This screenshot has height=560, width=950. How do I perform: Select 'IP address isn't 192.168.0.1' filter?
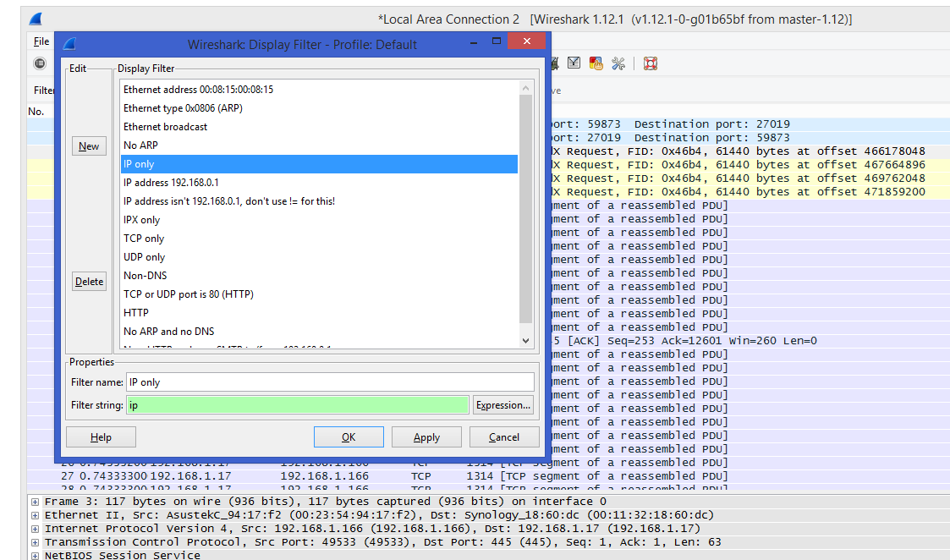pos(319,201)
